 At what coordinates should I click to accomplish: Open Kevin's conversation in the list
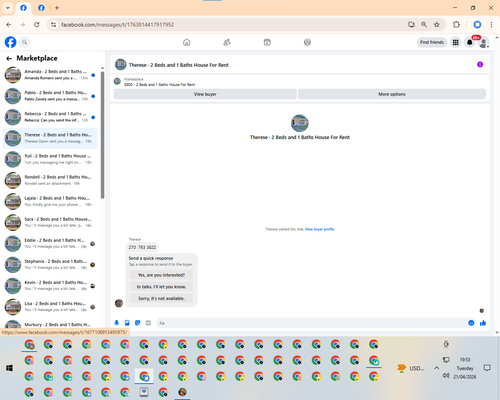click(50, 286)
